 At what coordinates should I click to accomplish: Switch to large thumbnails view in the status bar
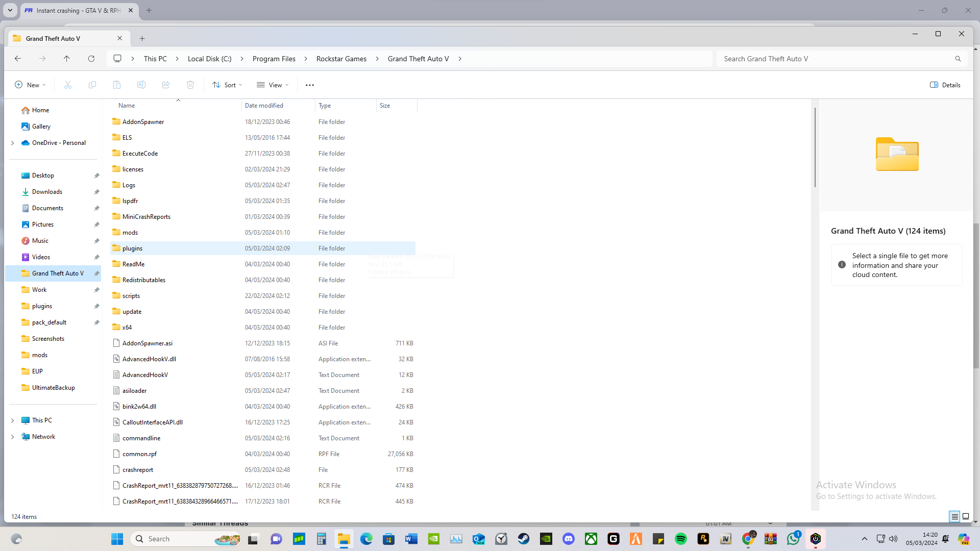[966, 516]
